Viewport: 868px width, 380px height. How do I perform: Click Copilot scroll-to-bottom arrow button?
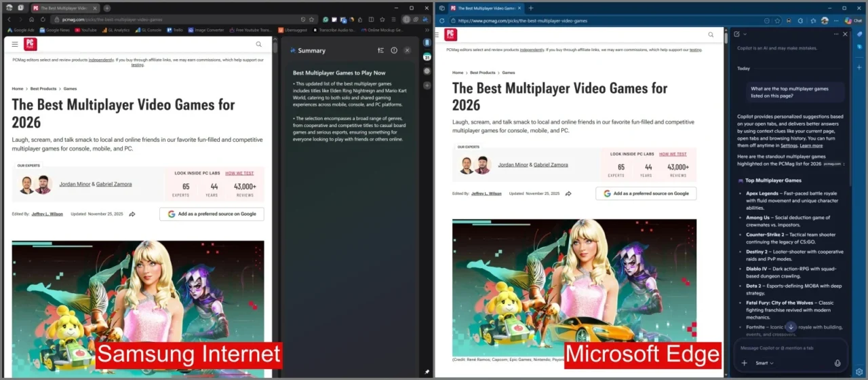point(790,327)
